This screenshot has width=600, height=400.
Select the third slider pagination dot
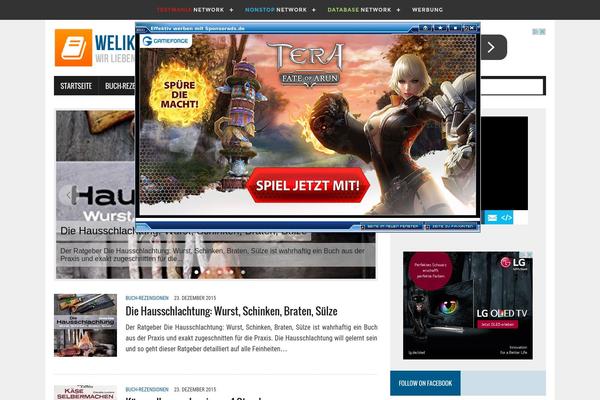(220, 272)
